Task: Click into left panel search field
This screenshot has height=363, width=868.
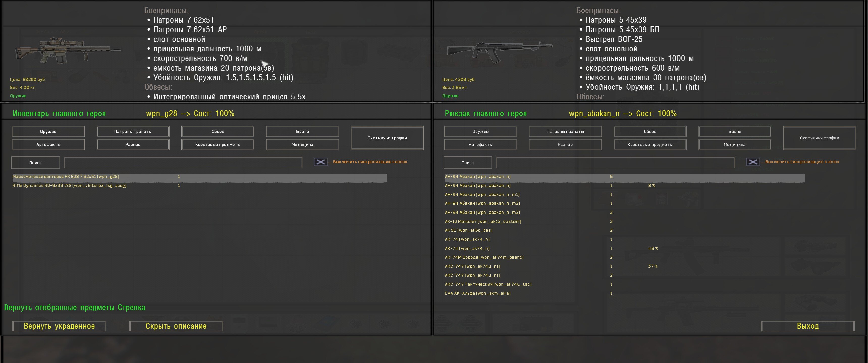Action: (183, 162)
